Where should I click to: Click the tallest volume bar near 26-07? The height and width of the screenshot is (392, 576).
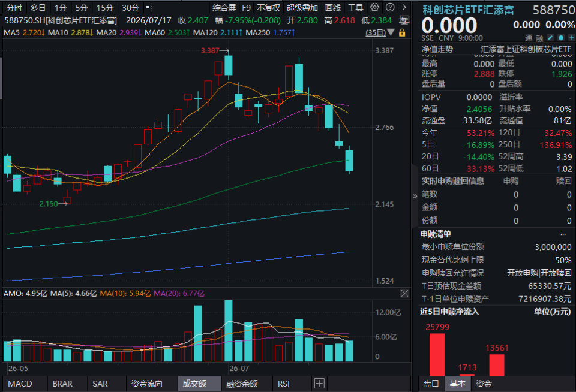[x=228, y=331]
